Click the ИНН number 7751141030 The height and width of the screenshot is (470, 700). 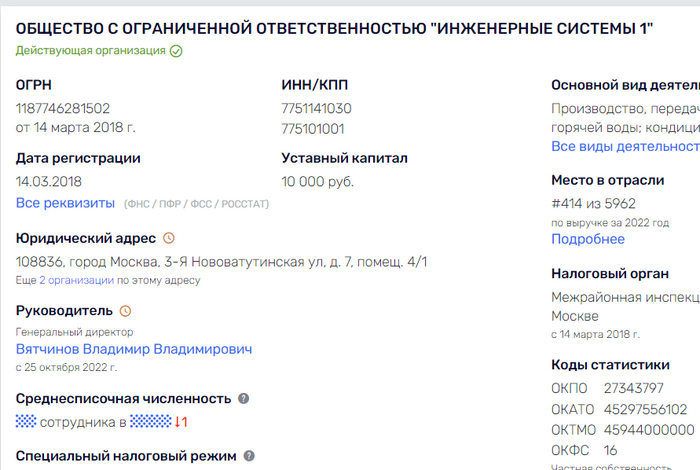(316, 108)
